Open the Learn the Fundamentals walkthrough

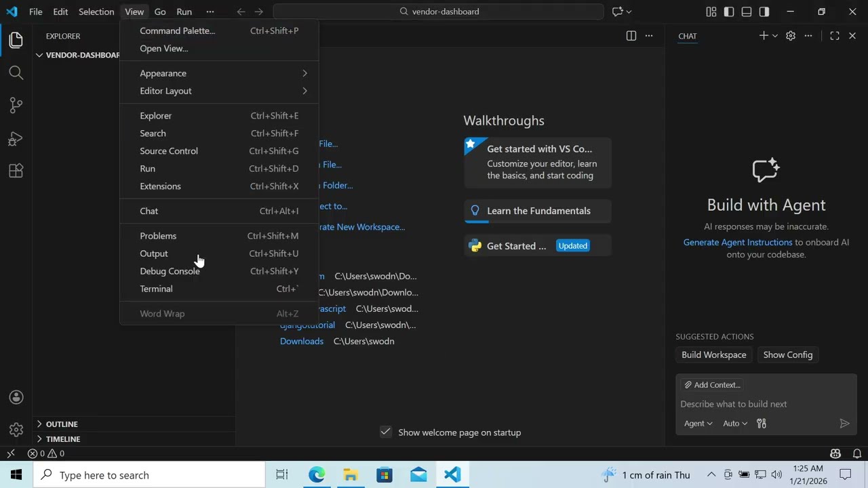click(538, 211)
